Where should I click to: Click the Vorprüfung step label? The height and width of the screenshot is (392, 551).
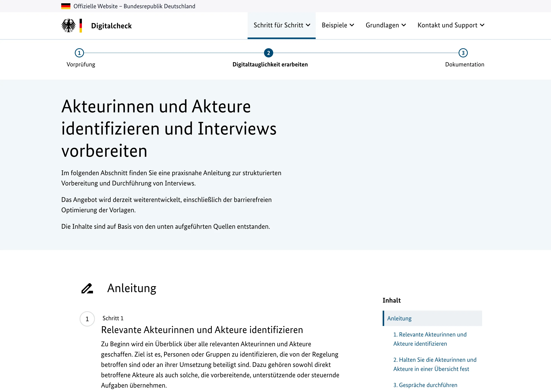point(81,65)
